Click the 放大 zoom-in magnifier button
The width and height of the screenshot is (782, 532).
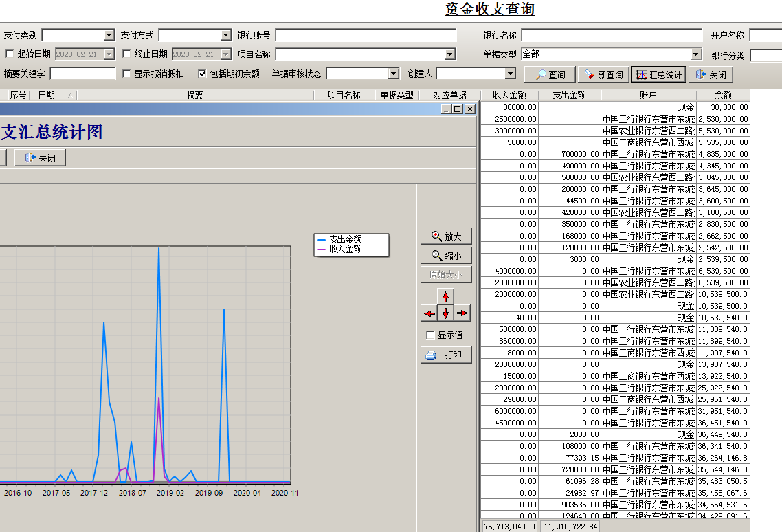[446, 236]
